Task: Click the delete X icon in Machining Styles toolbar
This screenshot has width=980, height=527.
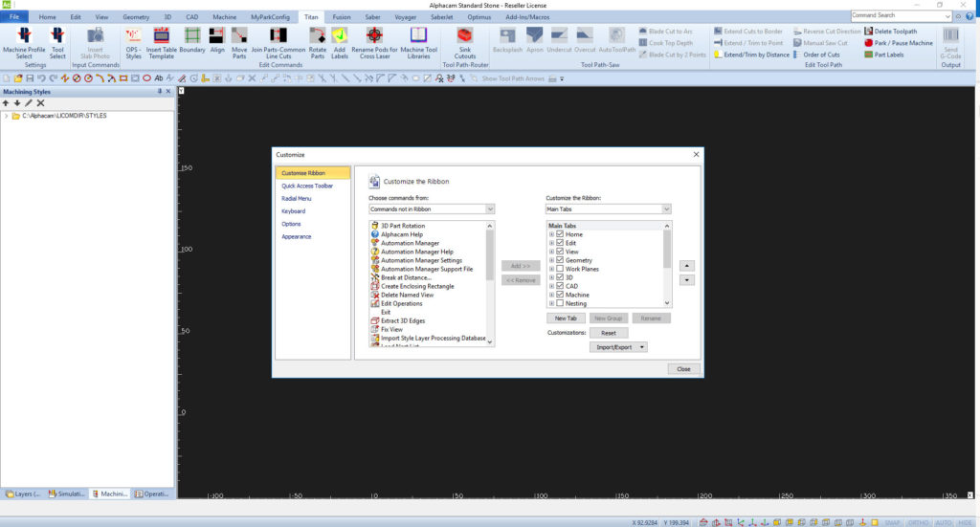Action: pyautogui.click(x=40, y=103)
